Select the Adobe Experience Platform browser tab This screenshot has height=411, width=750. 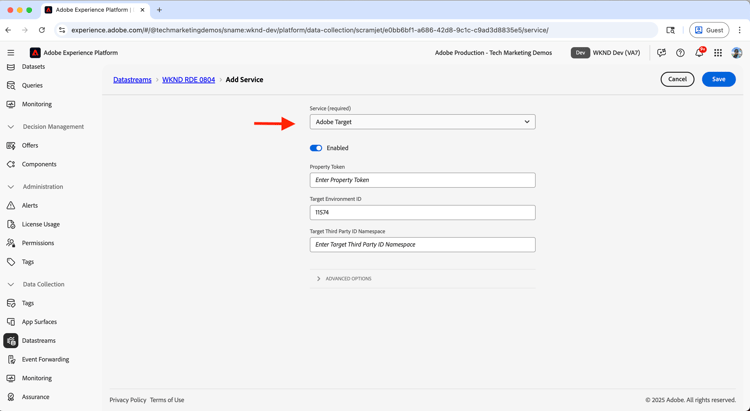(x=95, y=10)
